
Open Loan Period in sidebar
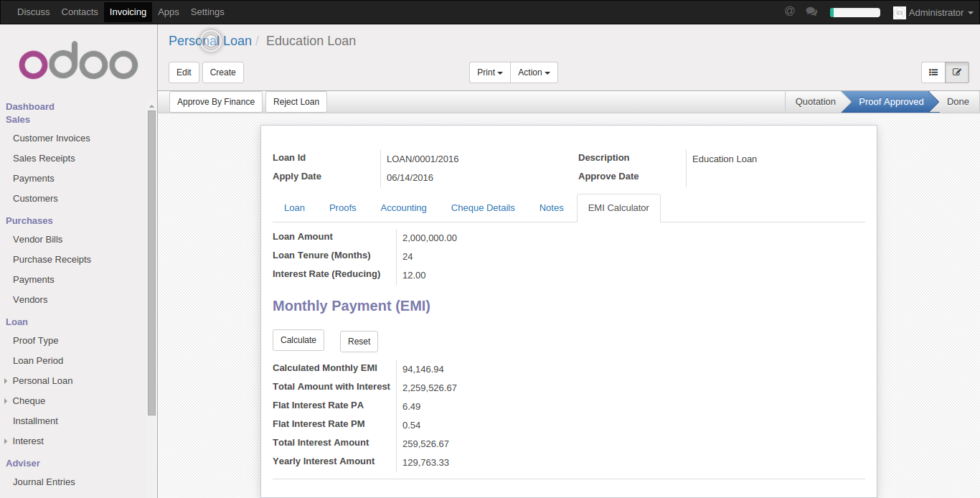pos(38,361)
